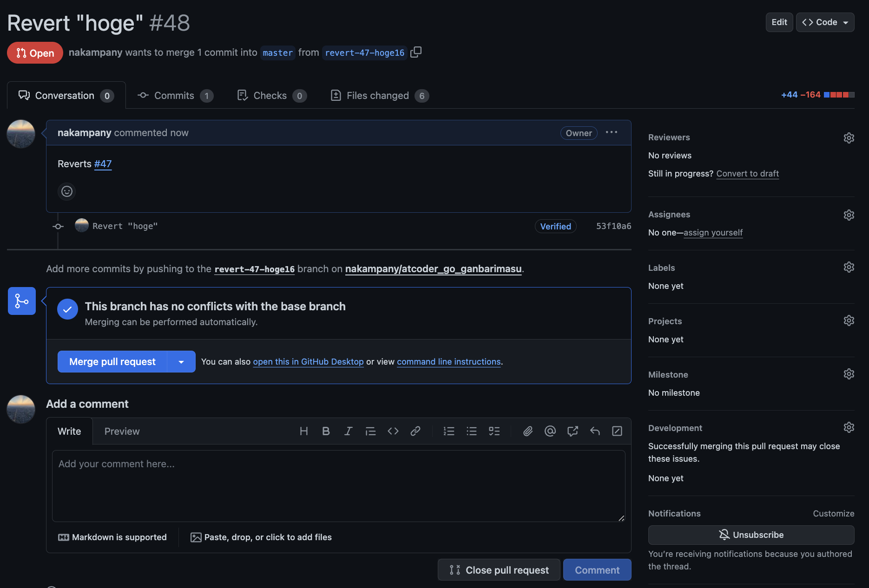This screenshot has height=588, width=869.
Task: Open the Customize notifications link
Action: 834,513
